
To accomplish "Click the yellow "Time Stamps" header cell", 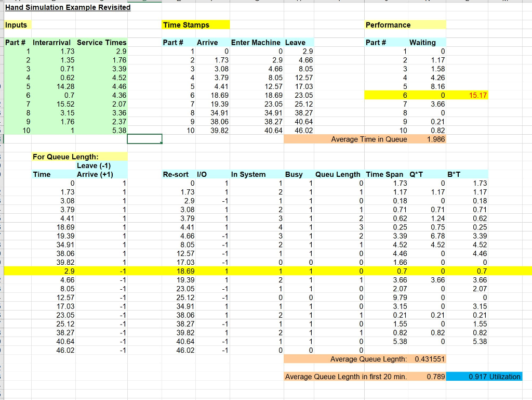I will pos(179,24).
